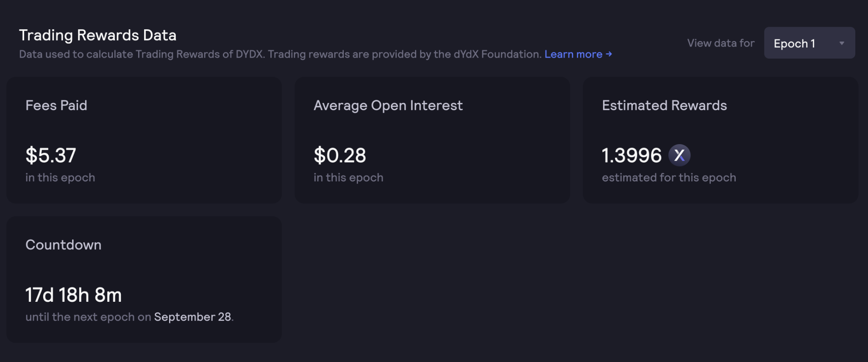Click the 'estimated for this epoch' caption
Screen dimensions: 868x362
669,178
